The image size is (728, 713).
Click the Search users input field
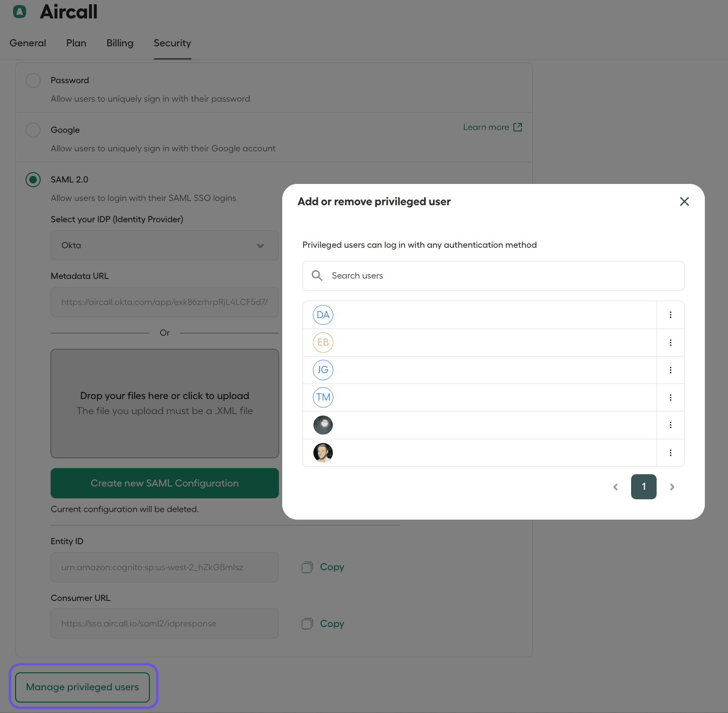point(501,276)
